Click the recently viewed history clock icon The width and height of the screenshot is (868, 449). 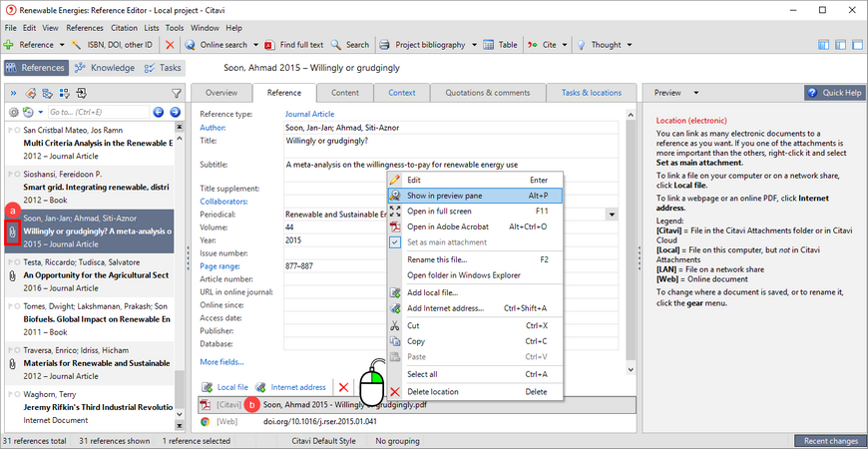click(28, 113)
